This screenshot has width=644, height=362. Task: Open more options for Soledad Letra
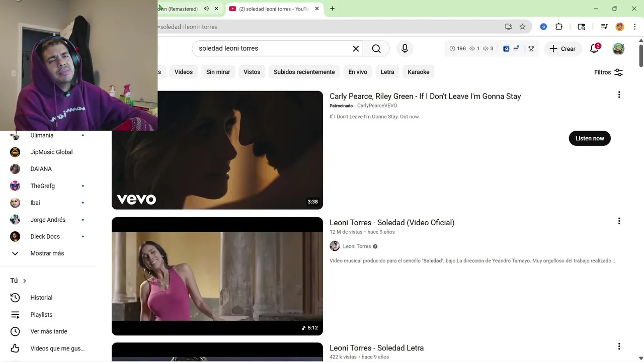point(619,346)
